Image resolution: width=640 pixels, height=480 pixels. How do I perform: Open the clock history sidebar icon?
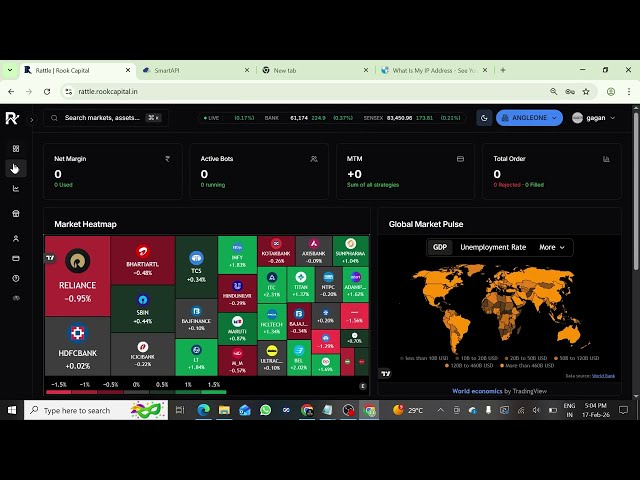coord(16,278)
